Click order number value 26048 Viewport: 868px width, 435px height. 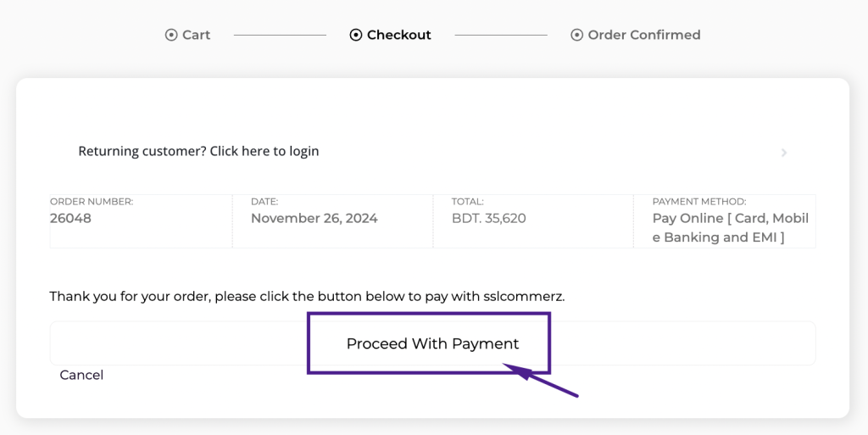coord(70,218)
